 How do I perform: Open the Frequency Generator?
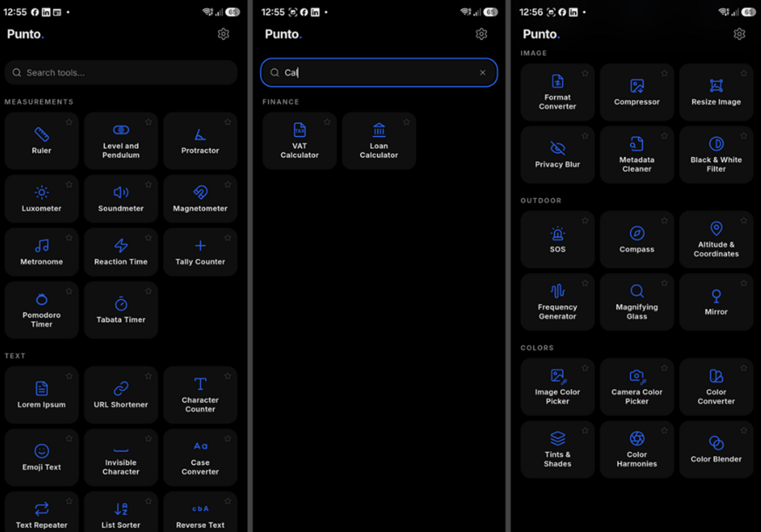click(558, 302)
